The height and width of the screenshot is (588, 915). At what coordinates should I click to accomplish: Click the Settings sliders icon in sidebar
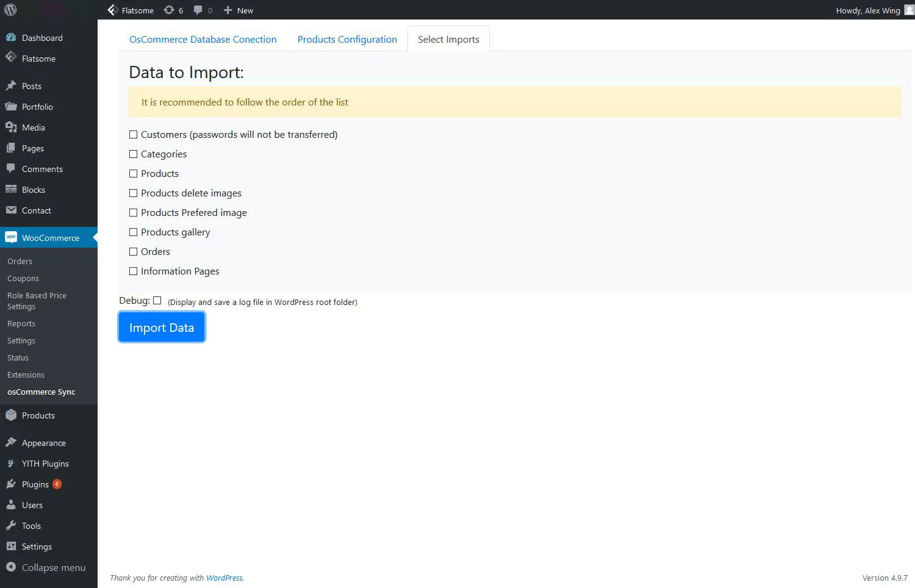[11, 546]
